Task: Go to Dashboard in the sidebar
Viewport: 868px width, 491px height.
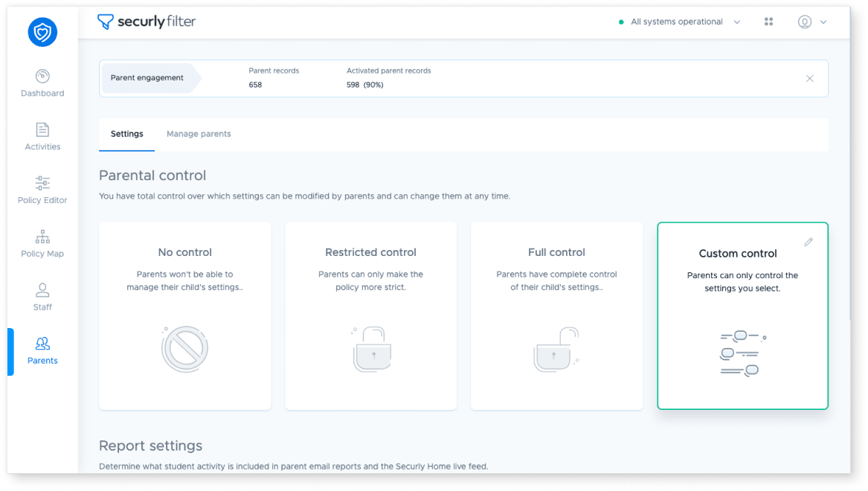Action: tap(42, 83)
